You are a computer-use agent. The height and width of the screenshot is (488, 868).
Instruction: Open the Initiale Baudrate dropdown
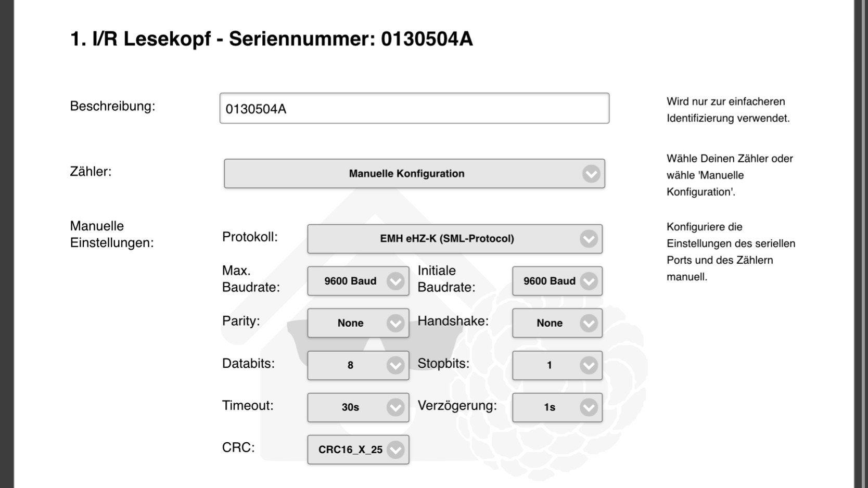click(557, 281)
